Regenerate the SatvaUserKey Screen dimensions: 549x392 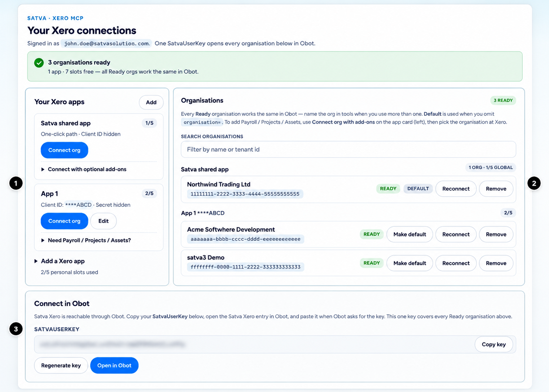[x=61, y=365]
